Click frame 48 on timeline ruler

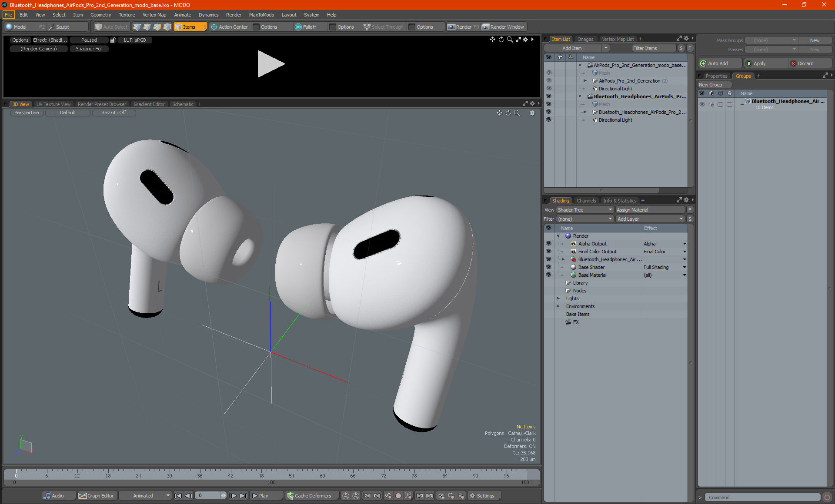tap(261, 476)
